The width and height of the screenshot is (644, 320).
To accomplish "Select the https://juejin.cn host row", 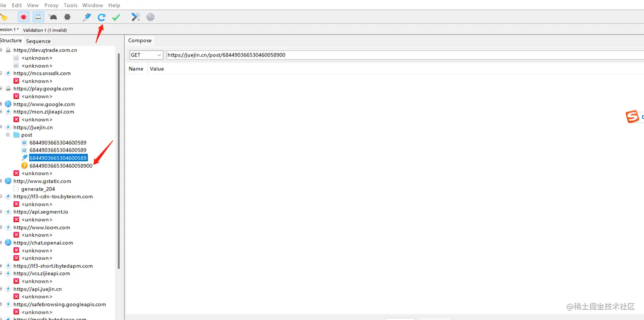I will pyautogui.click(x=33, y=127).
